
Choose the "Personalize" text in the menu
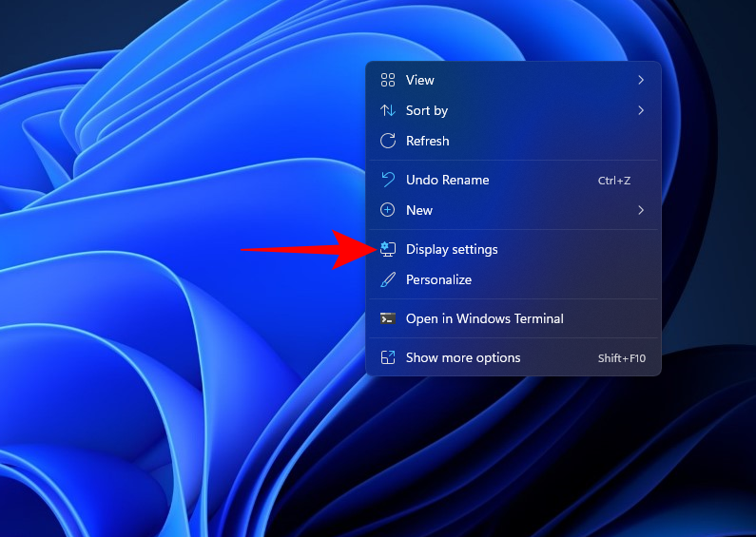[438, 279]
